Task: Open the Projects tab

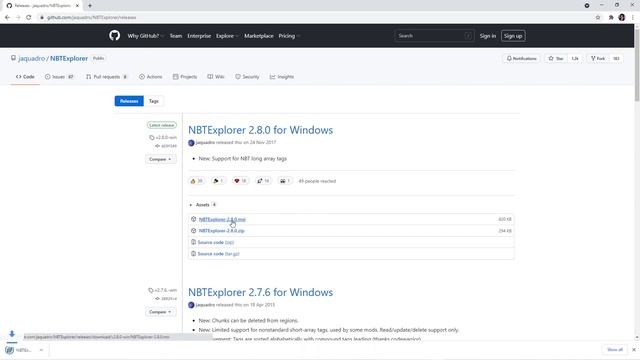Action: [185, 77]
